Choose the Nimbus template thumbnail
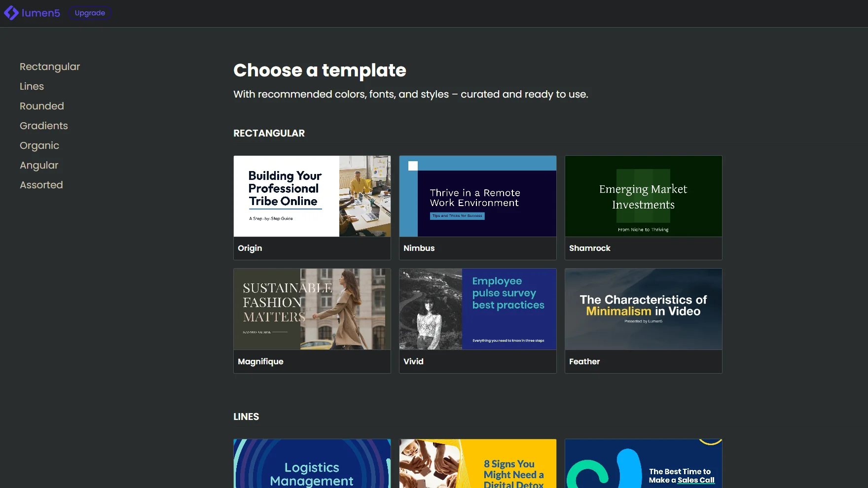The width and height of the screenshot is (868, 488). pyautogui.click(x=478, y=196)
